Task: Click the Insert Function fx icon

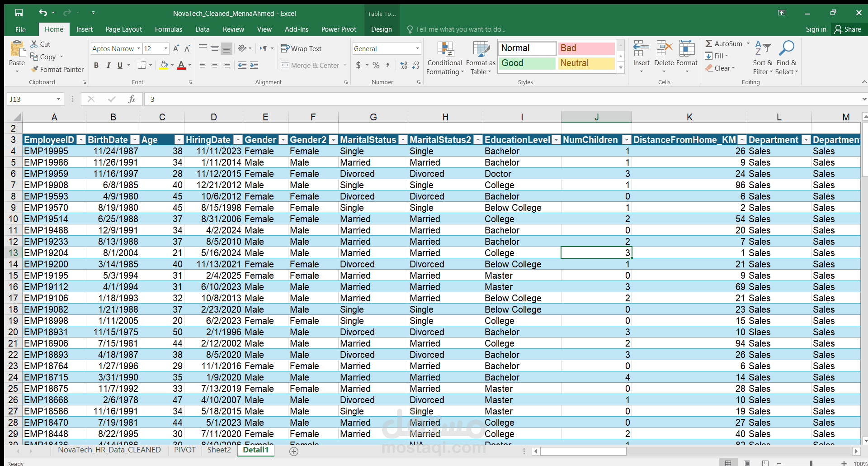Action: tap(132, 99)
